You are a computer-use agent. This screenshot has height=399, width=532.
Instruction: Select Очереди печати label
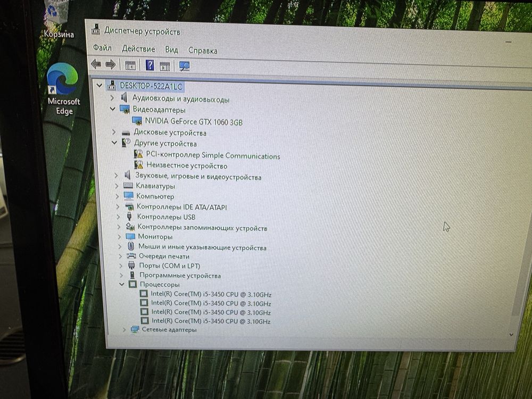164,256
